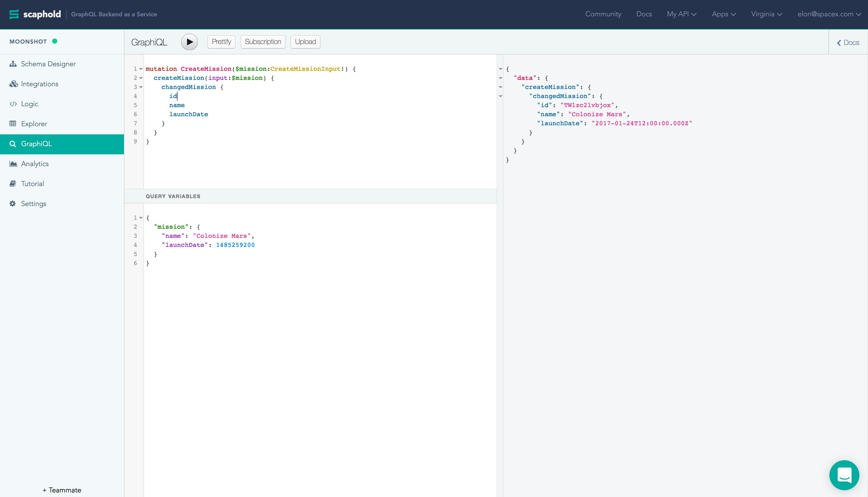Run the GraphiQL query with play button
Screen dimensions: 868x497
click(190, 42)
